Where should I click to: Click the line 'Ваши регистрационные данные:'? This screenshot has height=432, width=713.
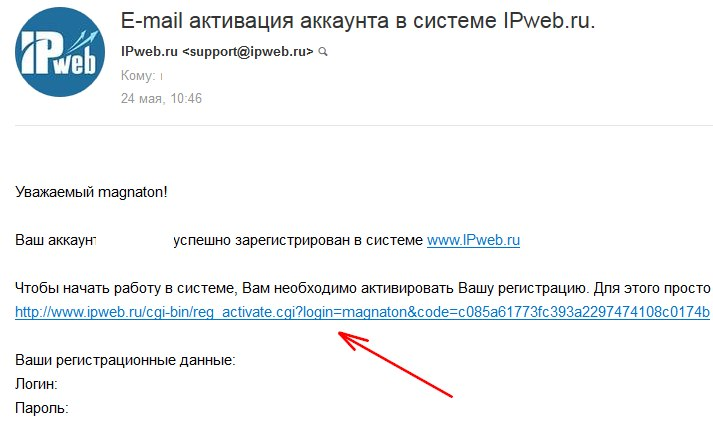coord(125,360)
